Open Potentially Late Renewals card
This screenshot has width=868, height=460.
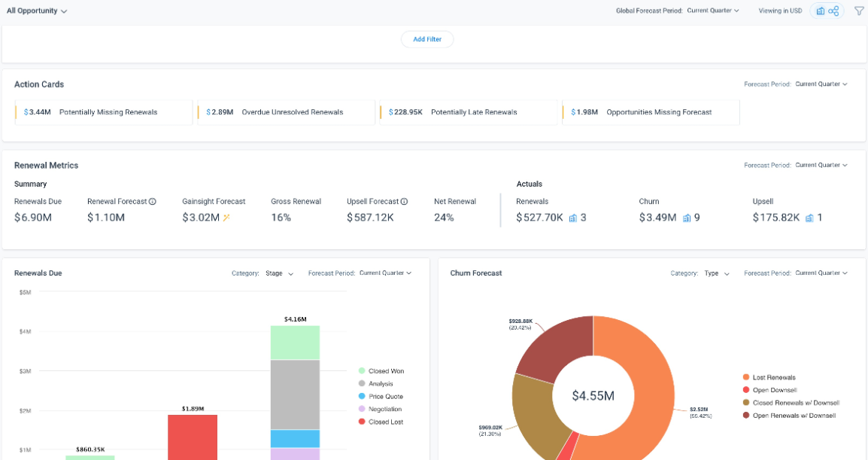469,112
